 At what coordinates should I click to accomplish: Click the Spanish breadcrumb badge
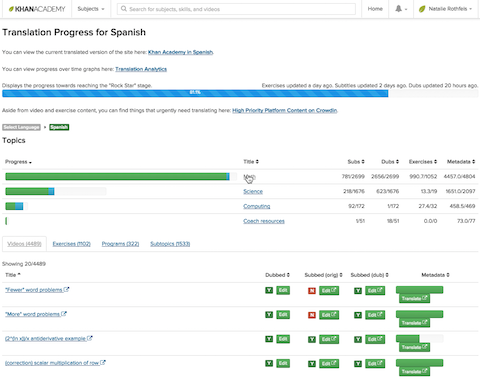pyautogui.click(x=59, y=127)
